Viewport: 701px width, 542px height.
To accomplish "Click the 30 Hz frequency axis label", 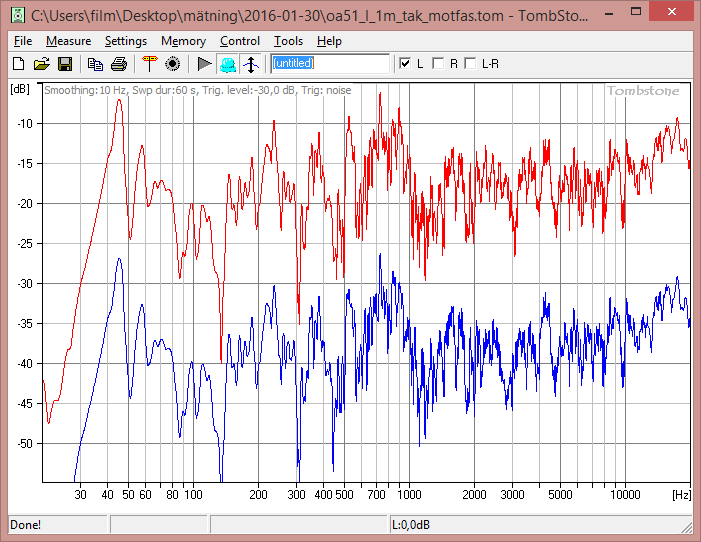I will (80, 495).
